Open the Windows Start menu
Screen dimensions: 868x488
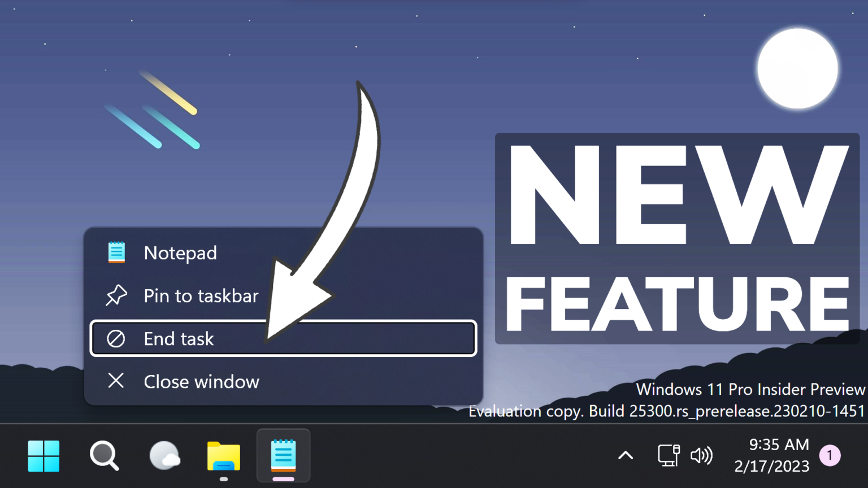[x=44, y=456]
